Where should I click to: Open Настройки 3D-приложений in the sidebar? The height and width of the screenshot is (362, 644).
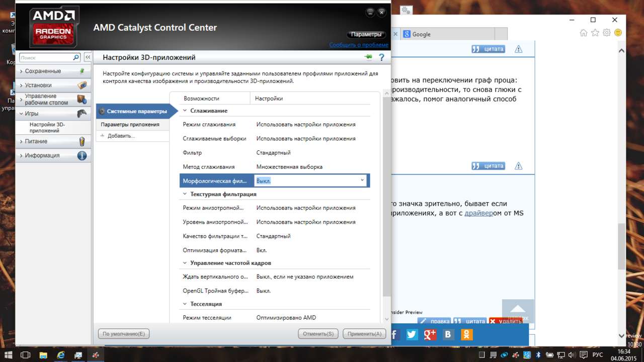click(x=47, y=127)
